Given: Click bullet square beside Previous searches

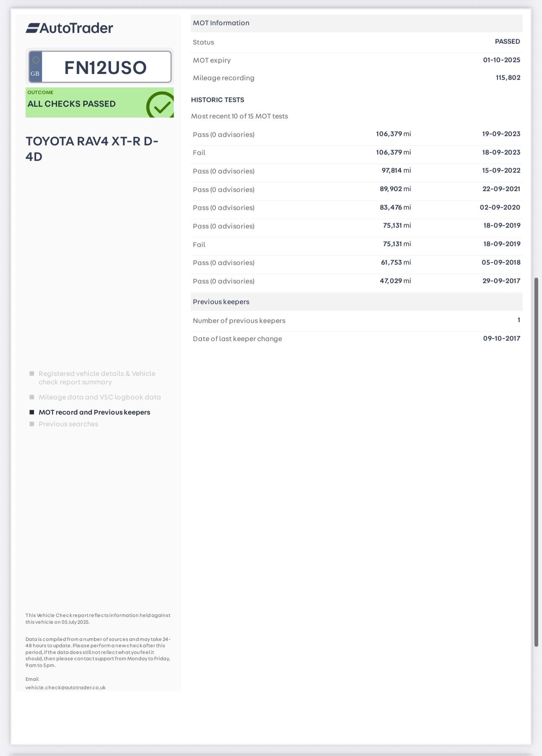Looking at the screenshot, I should point(32,424).
